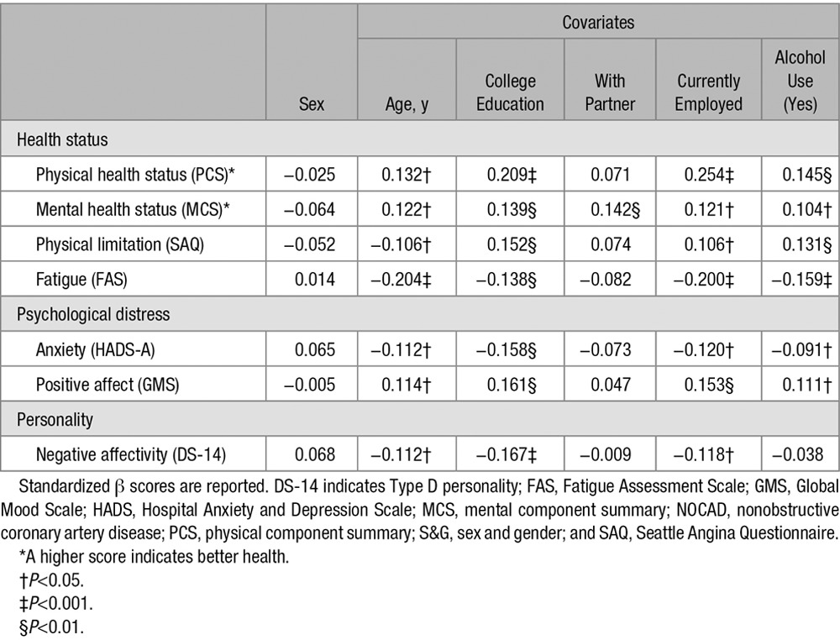Select the Sex column header

[x=312, y=104]
